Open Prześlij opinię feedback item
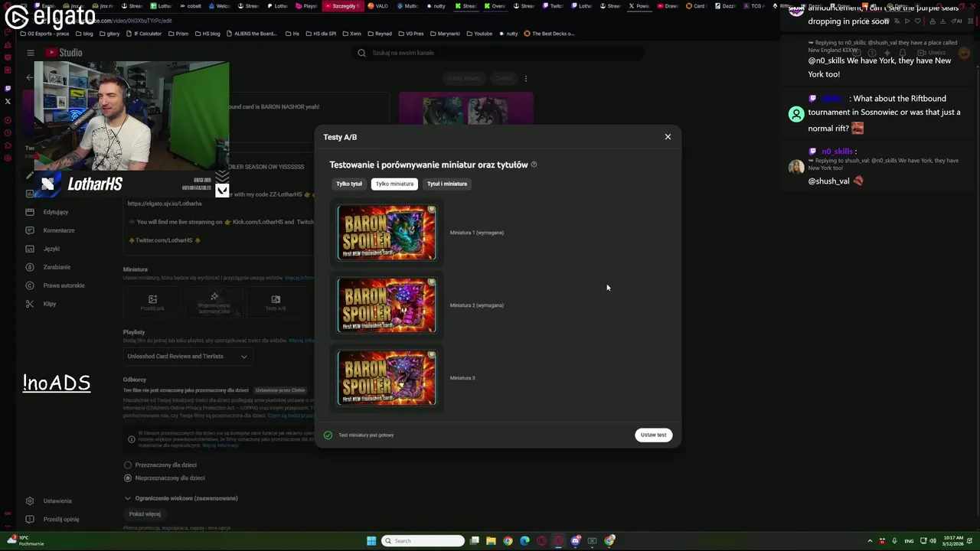This screenshot has height=551, width=980. pos(61,520)
